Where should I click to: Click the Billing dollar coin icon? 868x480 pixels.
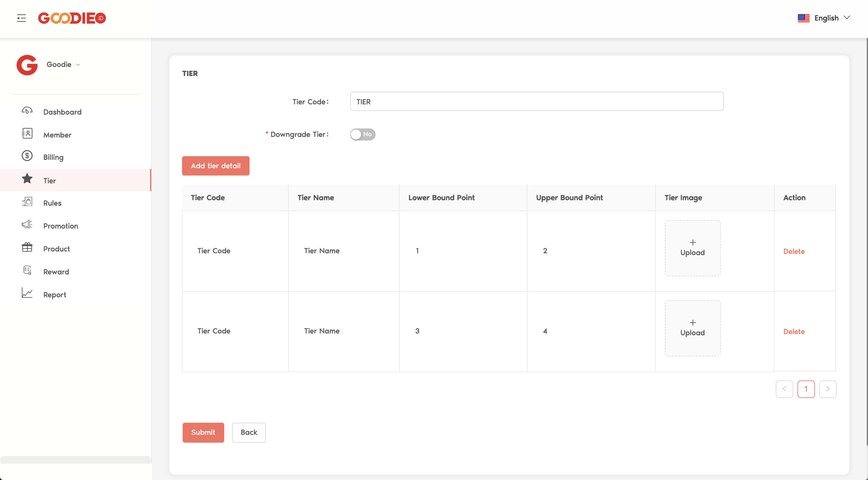pos(27,156)
